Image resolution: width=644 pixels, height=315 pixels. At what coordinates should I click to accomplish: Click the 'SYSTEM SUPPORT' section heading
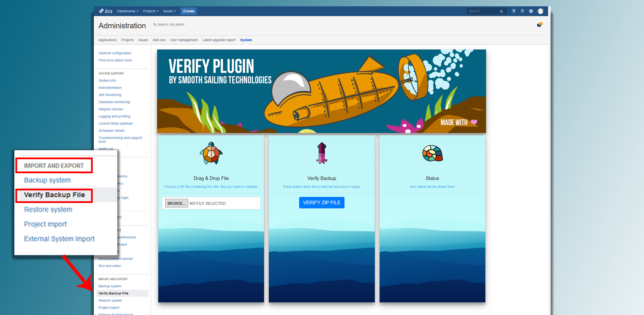(111, 73)
